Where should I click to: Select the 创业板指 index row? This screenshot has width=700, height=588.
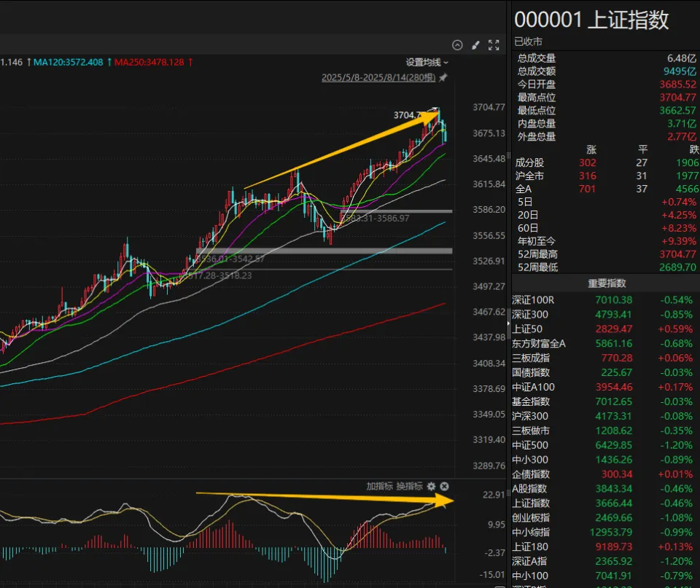tap(606, 517)
